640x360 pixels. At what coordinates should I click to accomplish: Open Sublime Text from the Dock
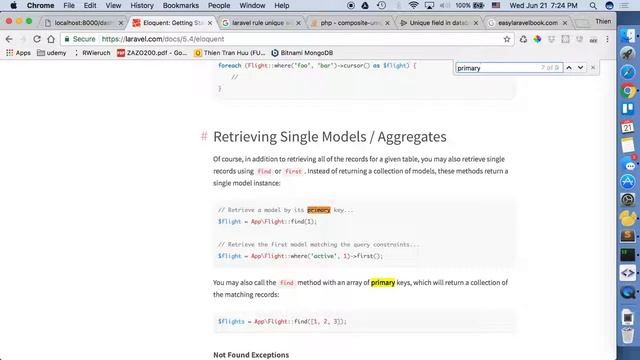pyautogui.click(x=628, y=236)
